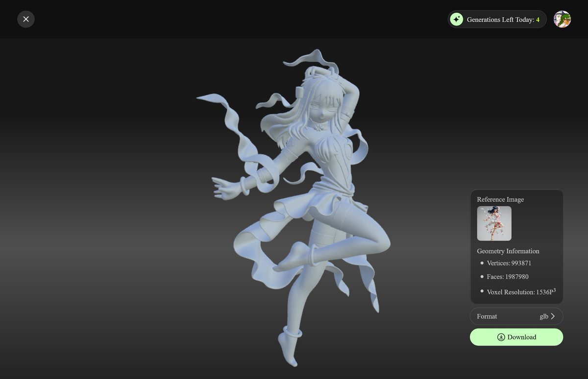Click the Geometry Information heading
The image size is (588, 379).
click(x=508, y=251)
